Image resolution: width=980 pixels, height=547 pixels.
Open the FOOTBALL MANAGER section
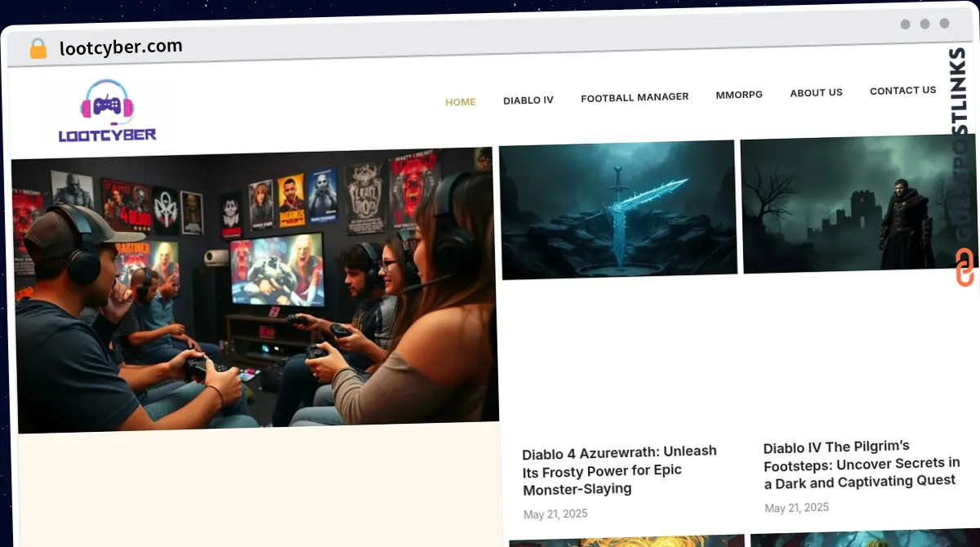(635, 97)
